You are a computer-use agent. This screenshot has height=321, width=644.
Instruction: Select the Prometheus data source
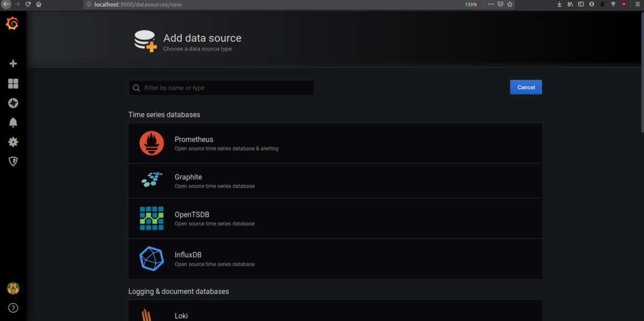click(x=335, y=143)
